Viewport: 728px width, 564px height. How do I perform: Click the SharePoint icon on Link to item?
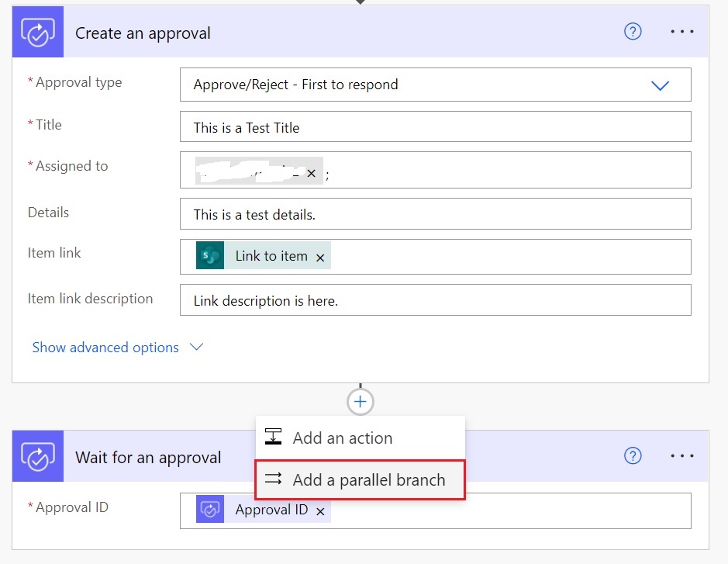pos(210,256)
